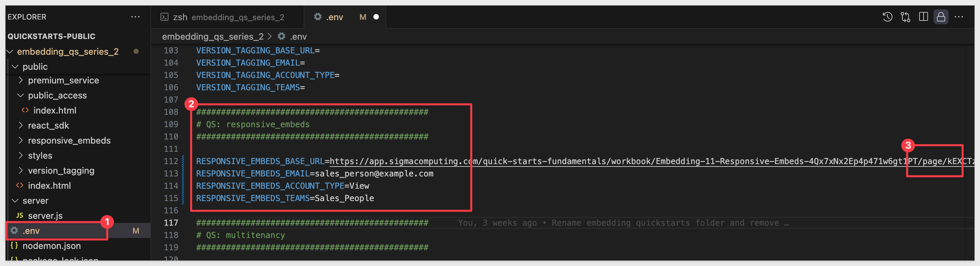The height and width of the screenshot is (266, 980).
Task: Click line number 117 in gutter
Action: click(x=171, y=223)
